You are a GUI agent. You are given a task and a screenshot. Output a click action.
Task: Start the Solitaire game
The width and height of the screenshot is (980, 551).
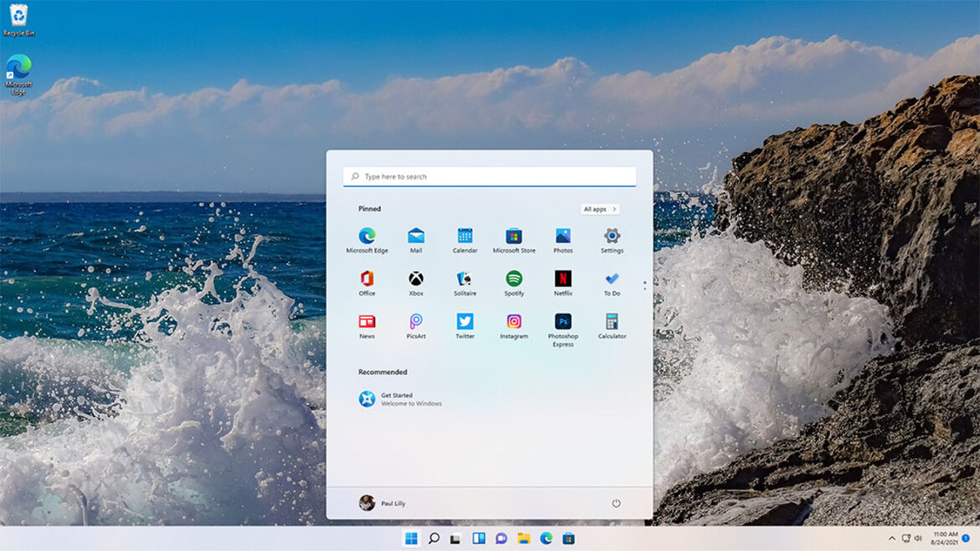[x=464, y=283]
